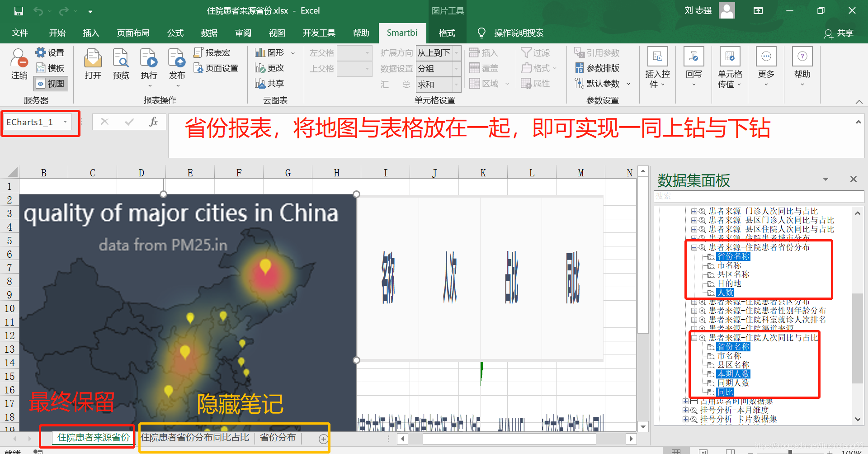Image resolution: width=868 pixels, height=454 pixels.
Task: Toggle the 视图 view button
Action: (51, 84)
